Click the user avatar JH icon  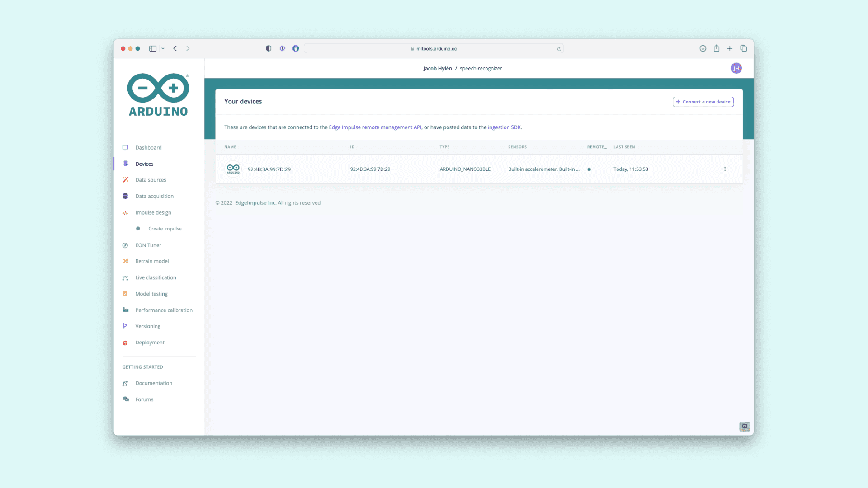pyautogui.click(x=736, y=69)
